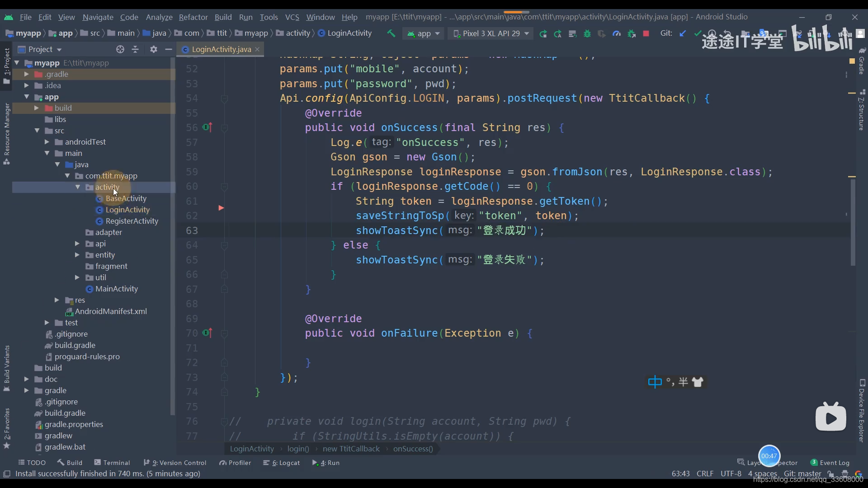
Task: Click the yellow warning indicator above the scrollbar
Action: (x=852, y=61)
